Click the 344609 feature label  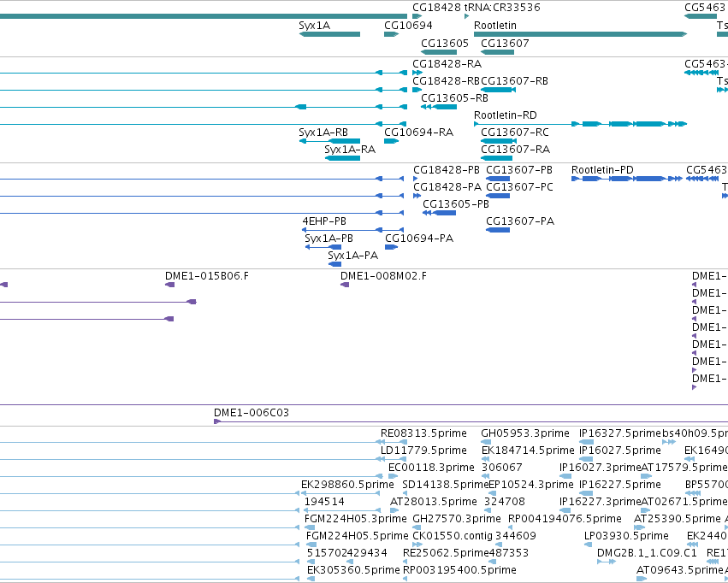tap(516, 536)
